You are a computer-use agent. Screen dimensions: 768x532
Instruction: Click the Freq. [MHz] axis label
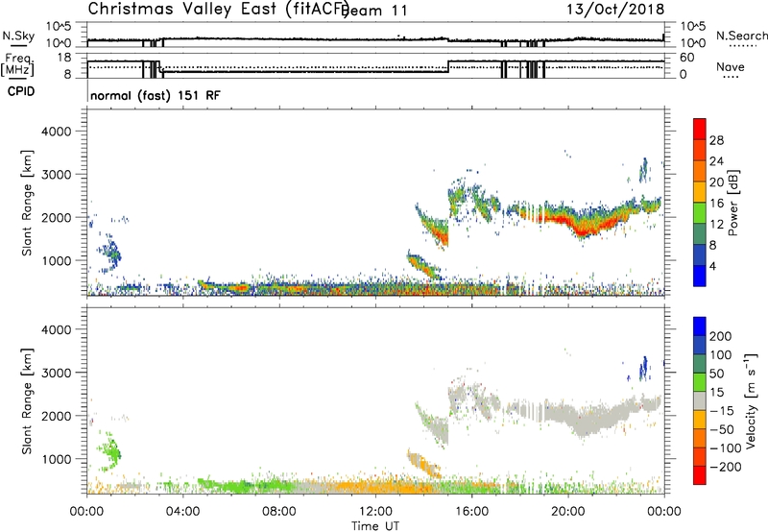coord(17,65)
